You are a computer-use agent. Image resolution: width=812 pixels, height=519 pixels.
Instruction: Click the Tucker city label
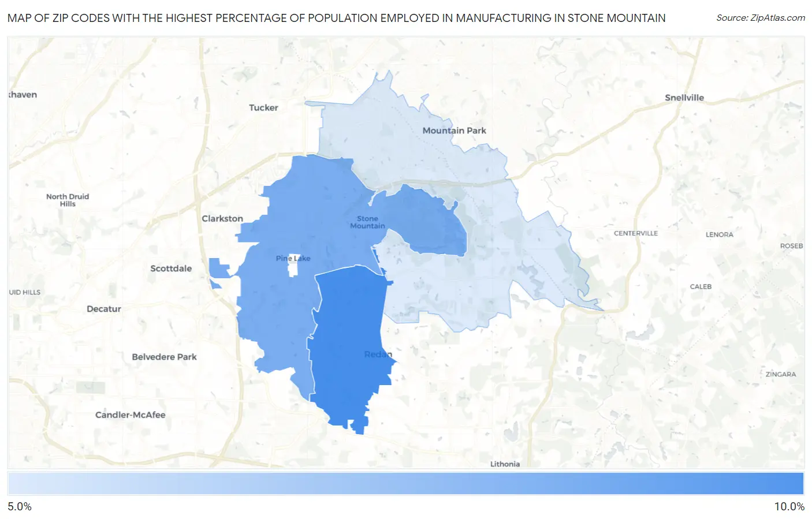[263, 107]
